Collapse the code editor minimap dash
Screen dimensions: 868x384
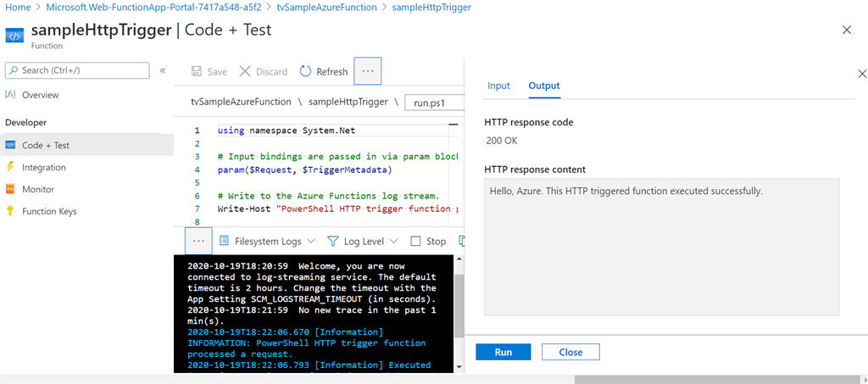point(453,125)
